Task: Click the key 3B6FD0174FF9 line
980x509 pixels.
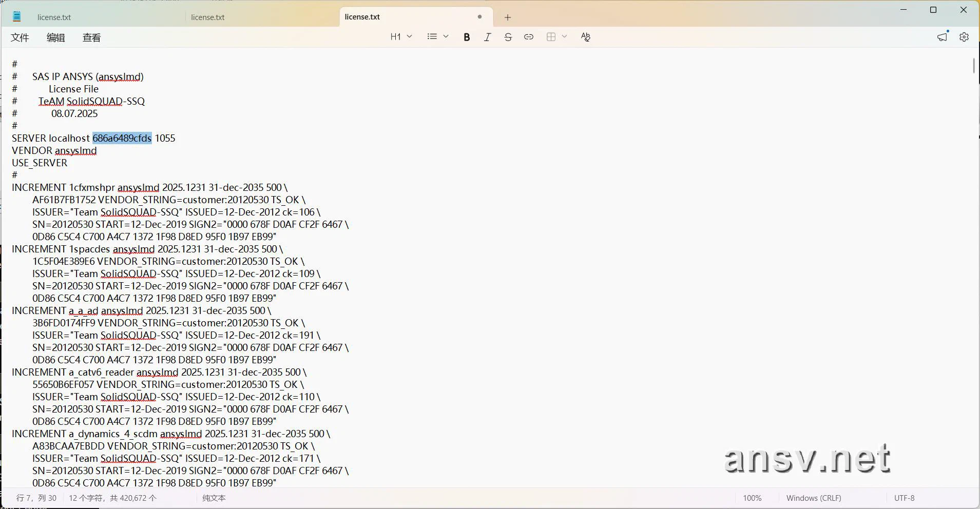Action: tap(169, 323)
